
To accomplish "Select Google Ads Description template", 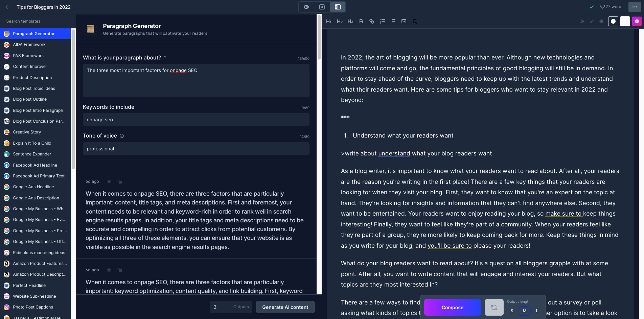I will point(36,198).
